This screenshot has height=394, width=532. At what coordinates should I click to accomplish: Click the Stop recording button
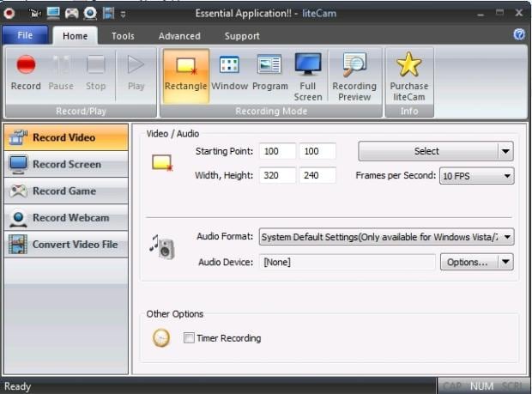pos(96,73)
